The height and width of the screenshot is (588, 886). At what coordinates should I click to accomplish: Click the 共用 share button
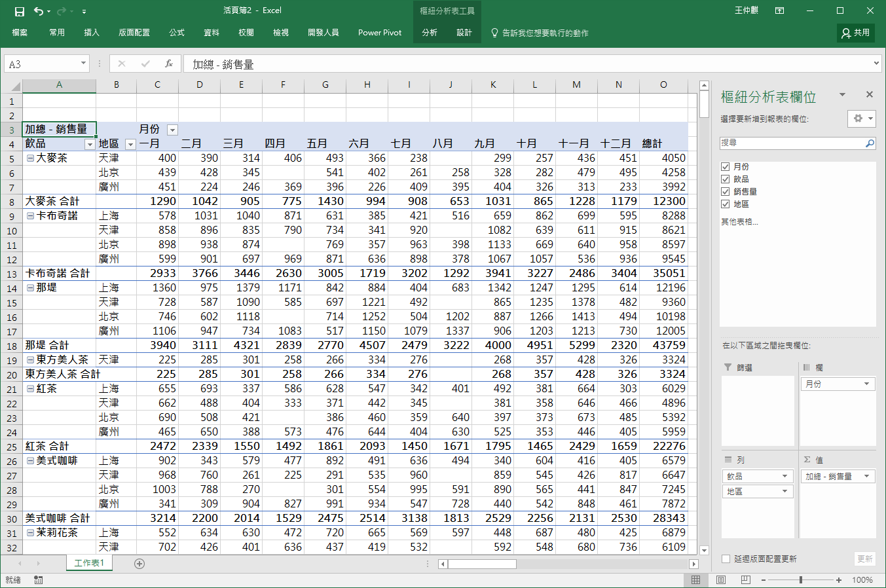coord(856,33)
